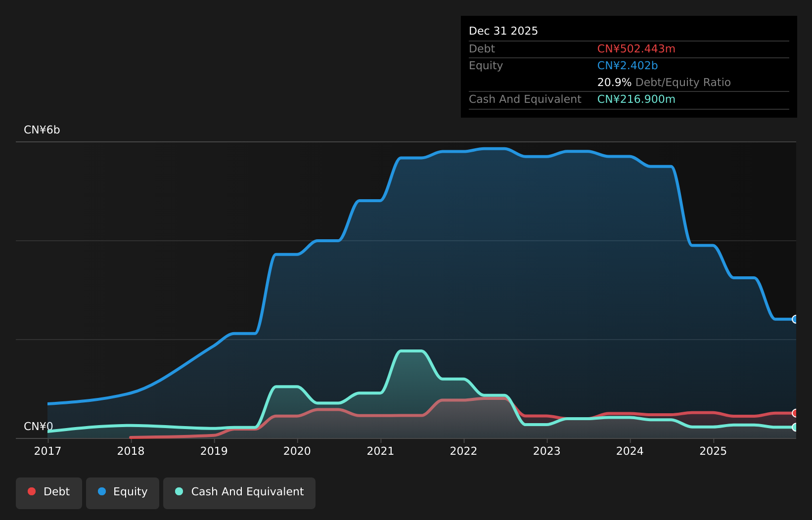
Task: Toggle the Debt series visibility
Action: [48, 492]
